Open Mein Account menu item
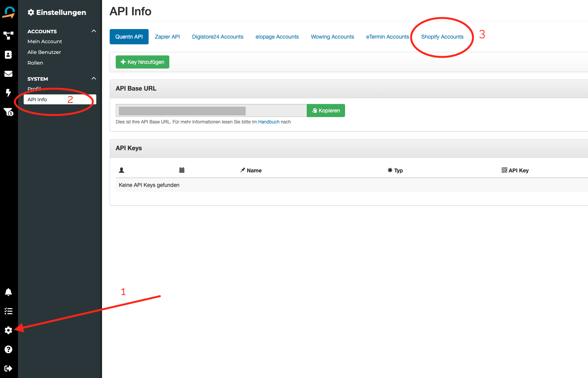 click(x=45, y=41)
